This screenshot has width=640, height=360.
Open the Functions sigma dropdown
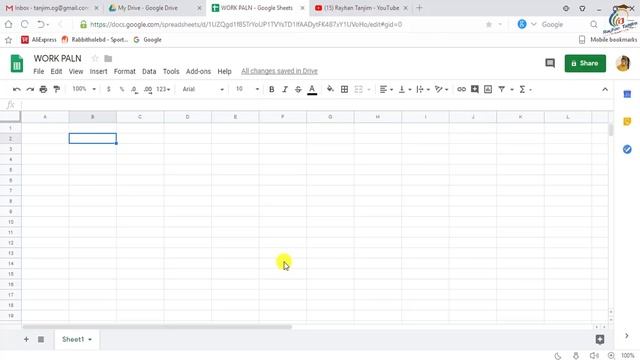(x=525, y=89)
